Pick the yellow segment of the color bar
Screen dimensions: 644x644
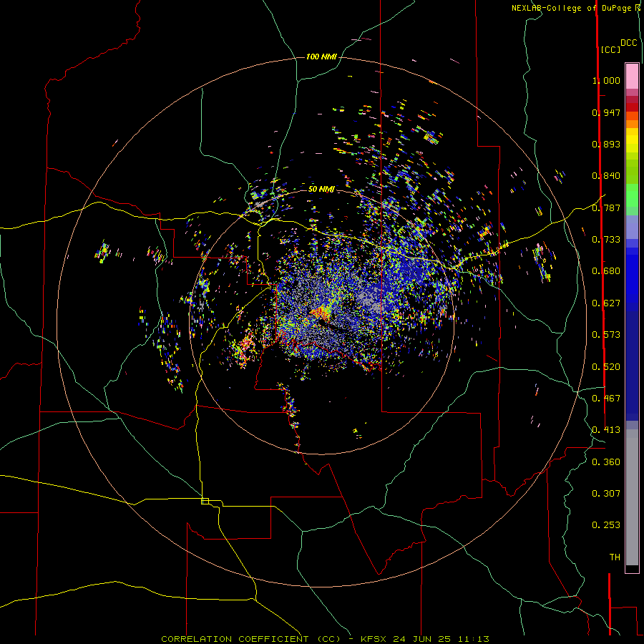coord(632,140)
